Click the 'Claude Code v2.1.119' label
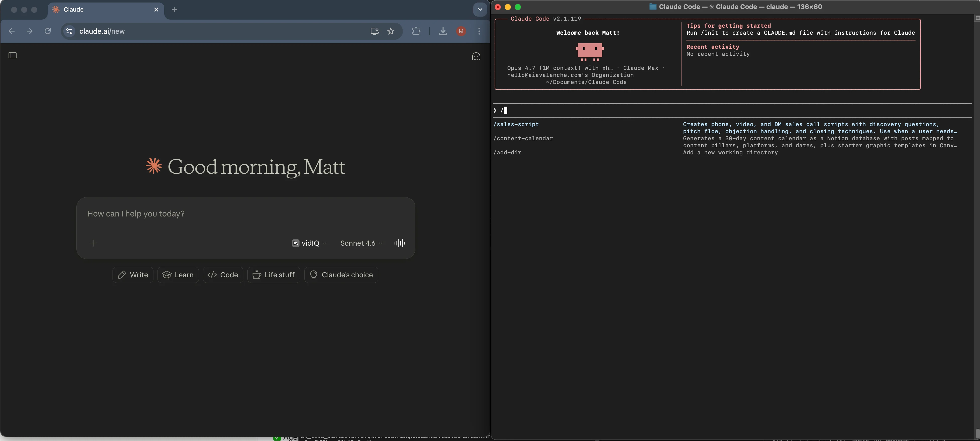Screen dimensions: 980x441 pyautogui.click(x=546, y=19)
